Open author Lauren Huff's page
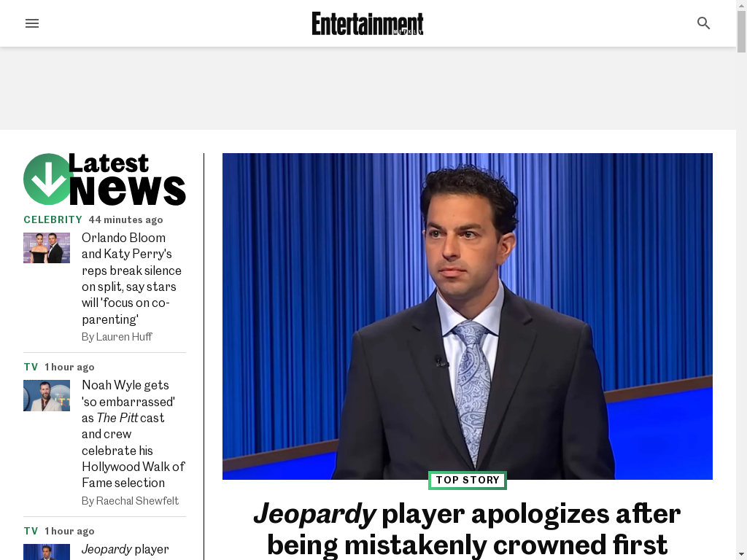 (x=124, y=337)
